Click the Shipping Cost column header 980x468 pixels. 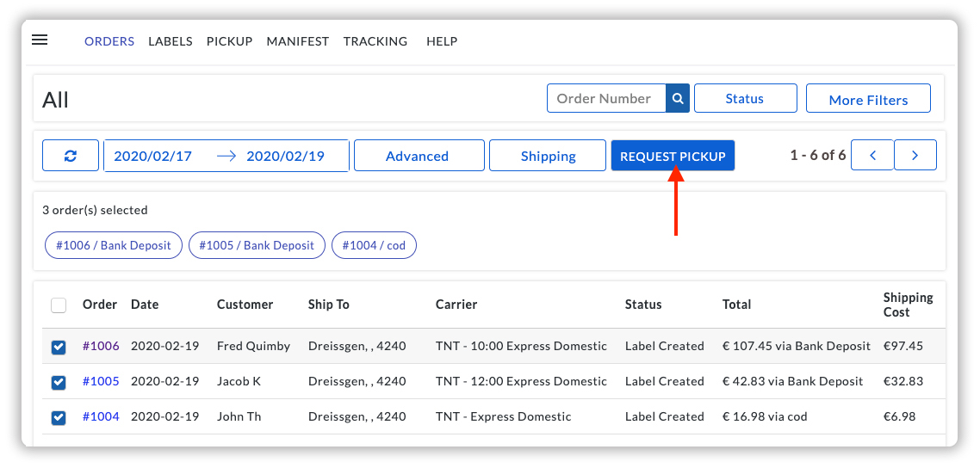coord(909,305)
